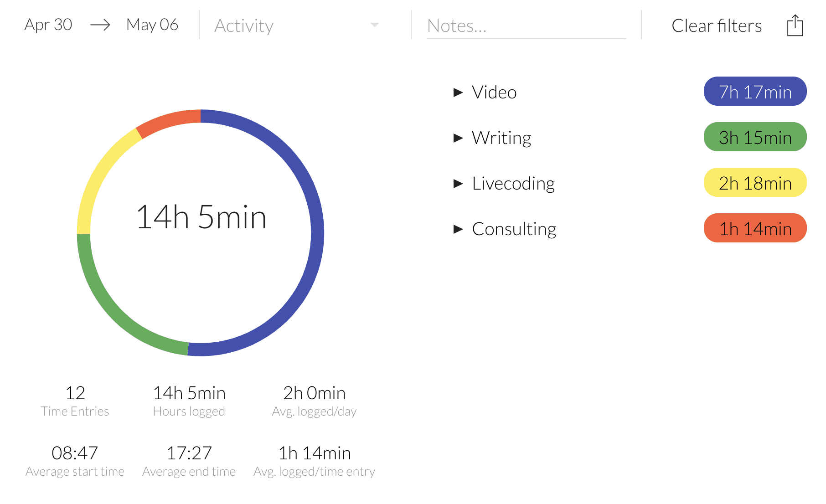Click the blue segment of donut chart

point(316,232)
